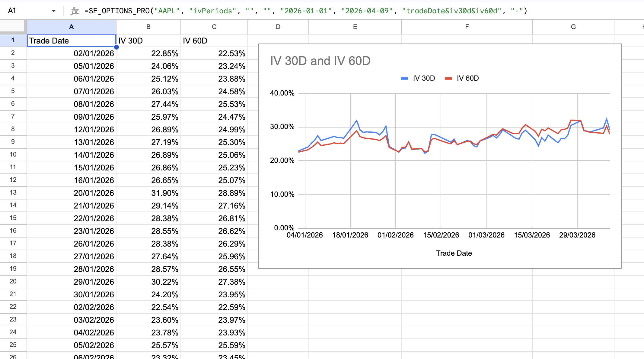Select column G header
Viewport: 644px width, 359px height.
573,27
